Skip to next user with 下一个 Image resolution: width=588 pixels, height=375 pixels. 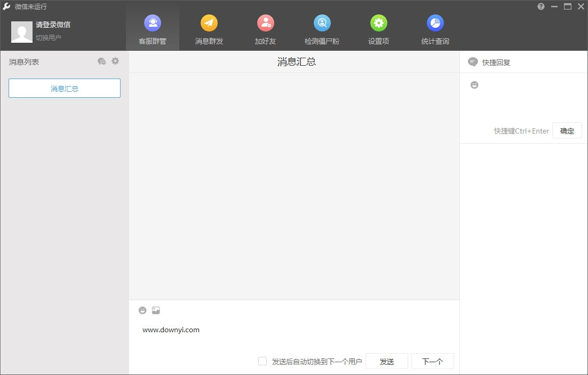coord(433,361)
